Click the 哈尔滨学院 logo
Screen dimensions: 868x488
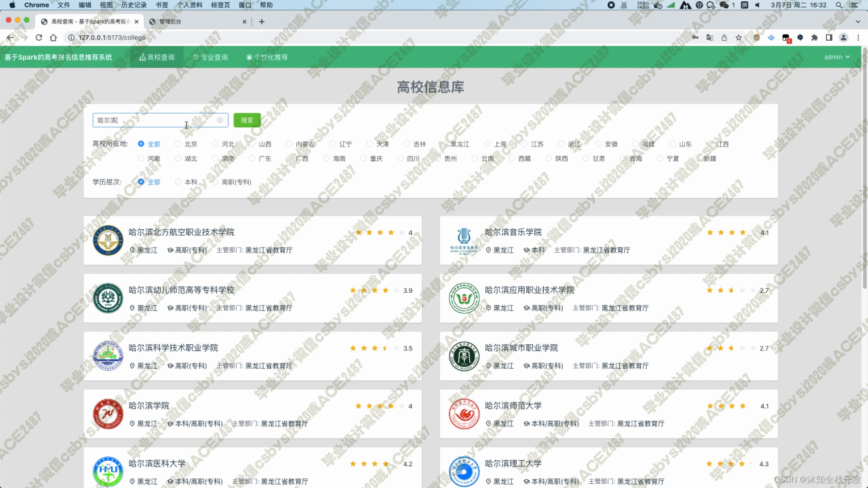point(108,414)
